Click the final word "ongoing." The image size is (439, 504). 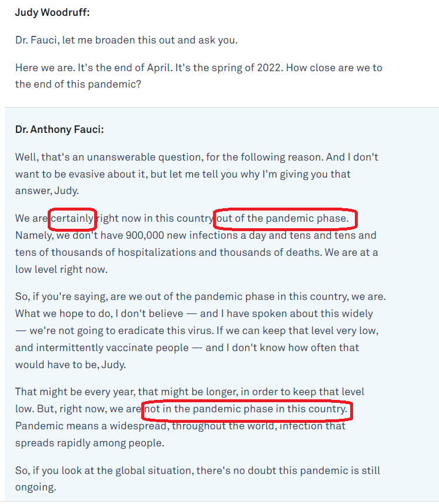[36, 488]
